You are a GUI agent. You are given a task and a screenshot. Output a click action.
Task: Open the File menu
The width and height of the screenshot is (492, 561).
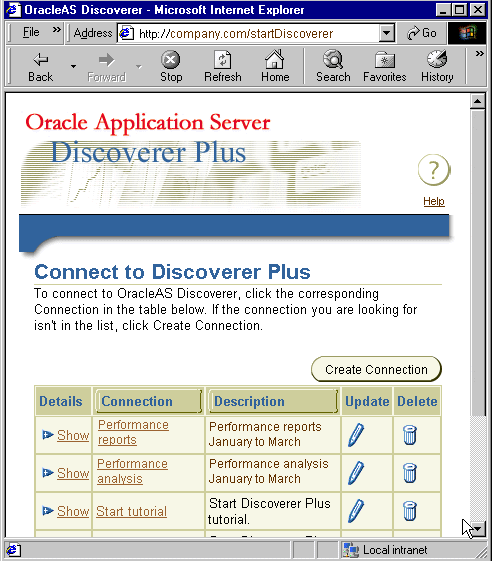click(31, 32)
